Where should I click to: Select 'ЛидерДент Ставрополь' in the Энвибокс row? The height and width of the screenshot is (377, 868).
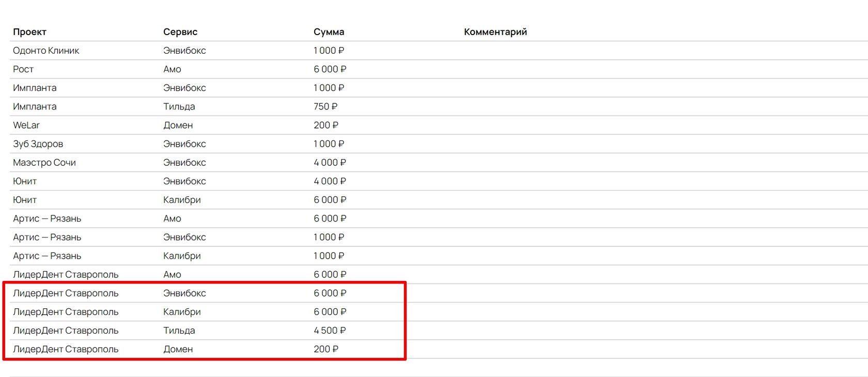tap(66, 293)
